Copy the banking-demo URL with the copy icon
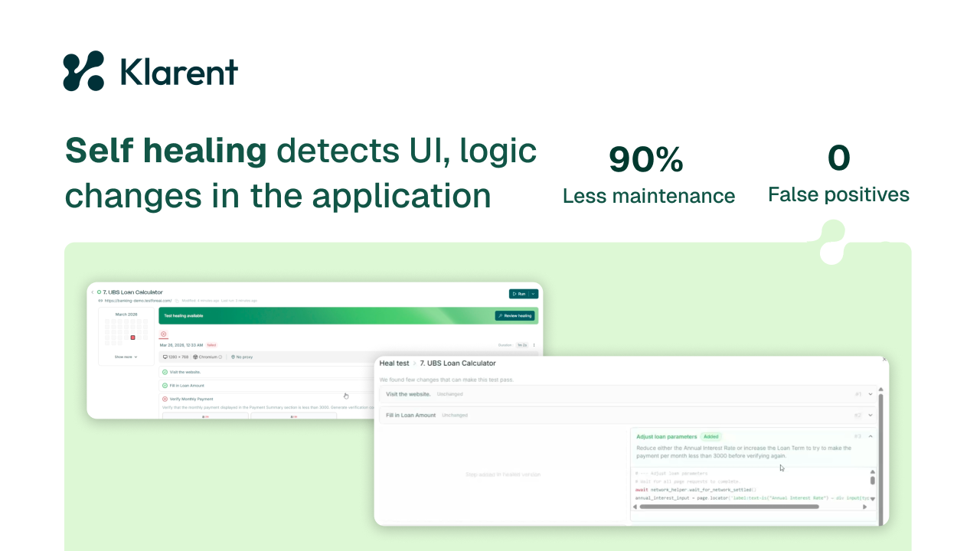 click(176, 301)
